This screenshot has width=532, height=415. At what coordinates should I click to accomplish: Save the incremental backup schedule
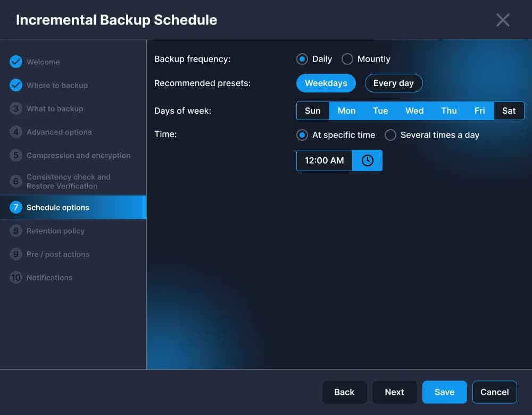tap(444, 392)
